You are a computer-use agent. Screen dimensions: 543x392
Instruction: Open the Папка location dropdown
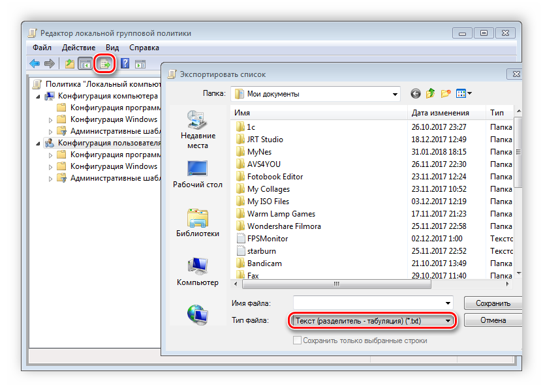coord(395,94)
